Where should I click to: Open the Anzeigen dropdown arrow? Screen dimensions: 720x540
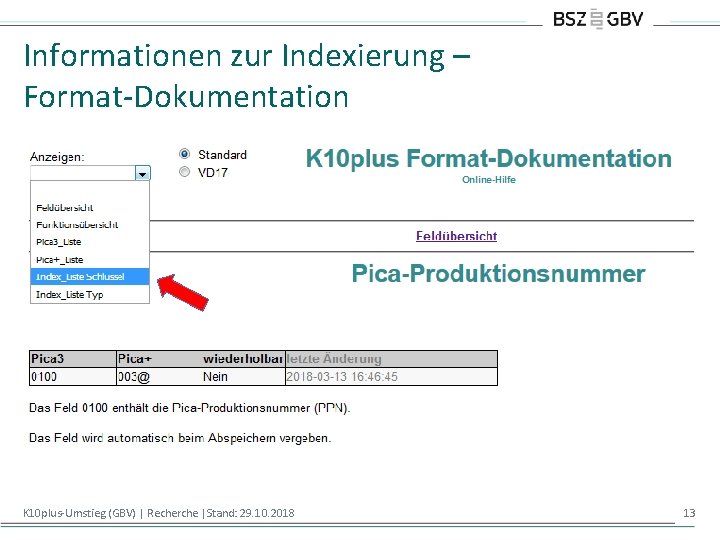point(142,174)
